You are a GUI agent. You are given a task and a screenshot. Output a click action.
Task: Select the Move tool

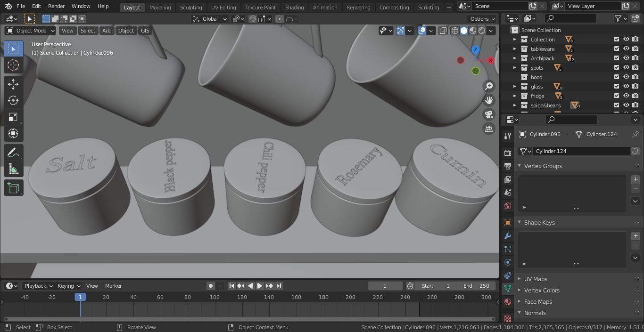point(13,84)
